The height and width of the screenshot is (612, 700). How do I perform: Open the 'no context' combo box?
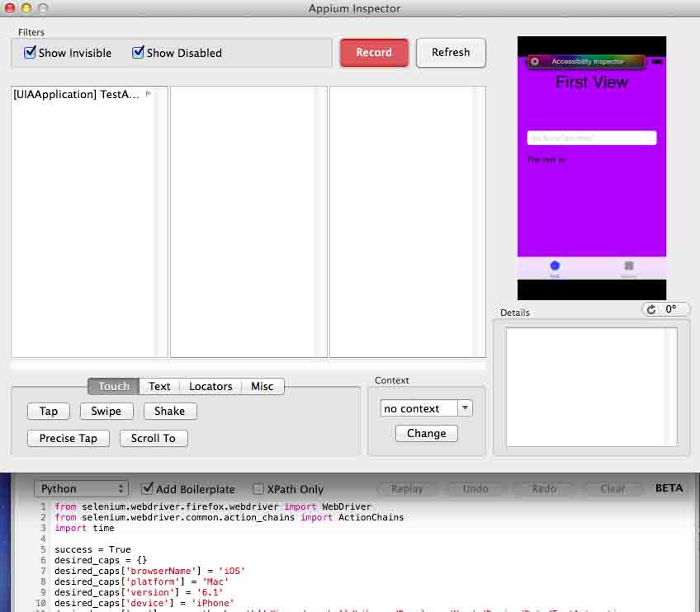pyautogui.click(x=426, y=408)
